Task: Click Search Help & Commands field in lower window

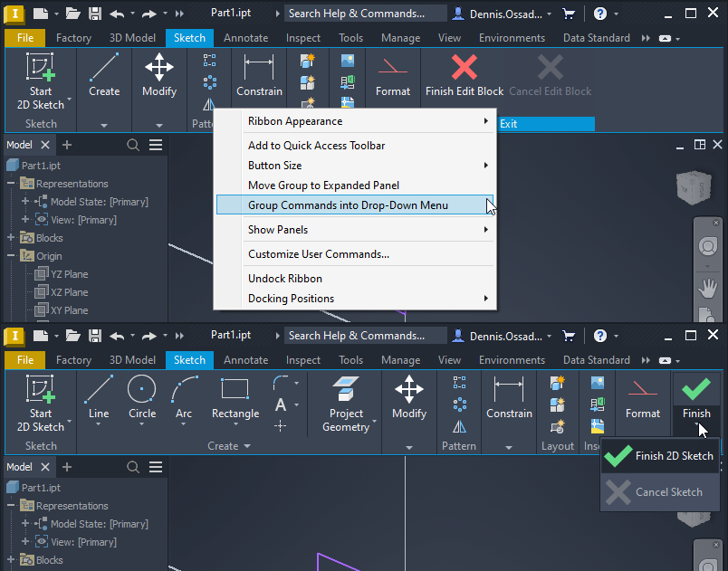Action: (366, 336)
